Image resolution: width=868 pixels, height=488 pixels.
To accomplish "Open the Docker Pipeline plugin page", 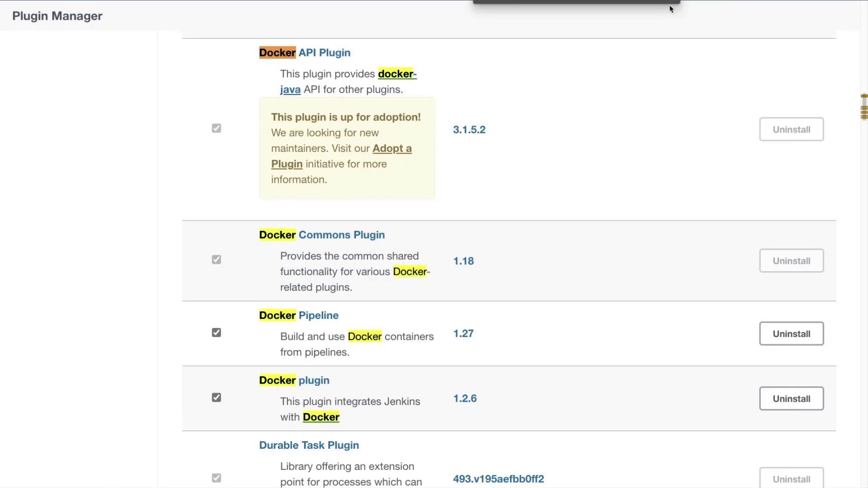I will point(299,315).
